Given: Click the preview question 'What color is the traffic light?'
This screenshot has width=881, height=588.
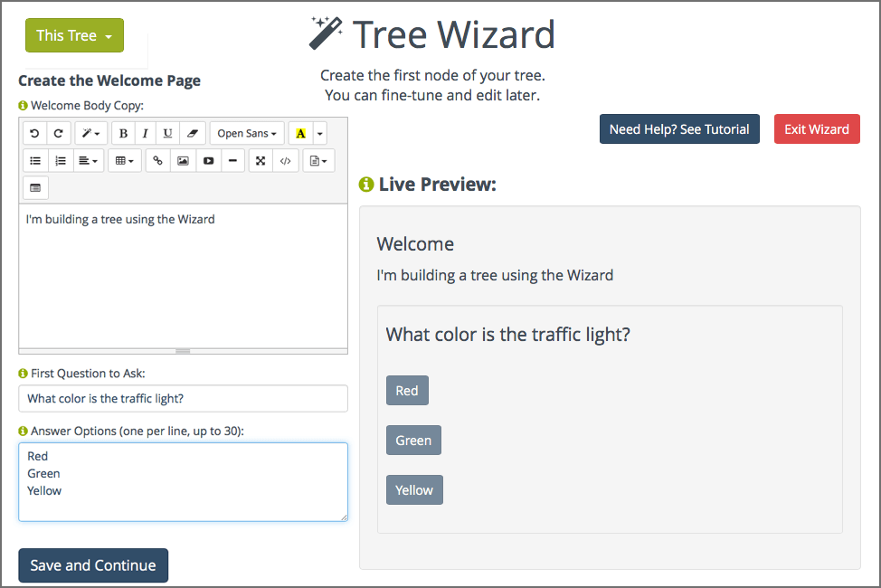Looking at the screenshot, I should click(x=508, y=335).
